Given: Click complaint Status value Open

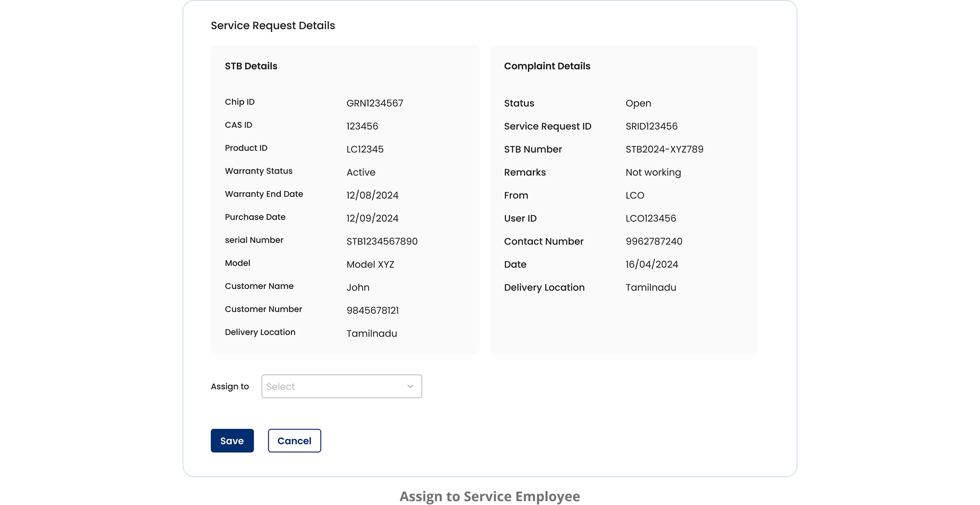Looking at the screenshot, I should click(638, 103).
